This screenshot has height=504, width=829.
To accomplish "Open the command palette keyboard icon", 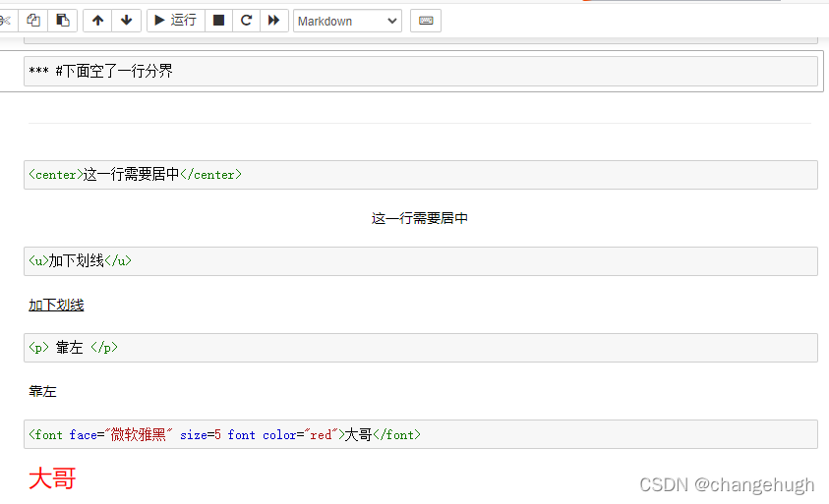I will point(426,21).
